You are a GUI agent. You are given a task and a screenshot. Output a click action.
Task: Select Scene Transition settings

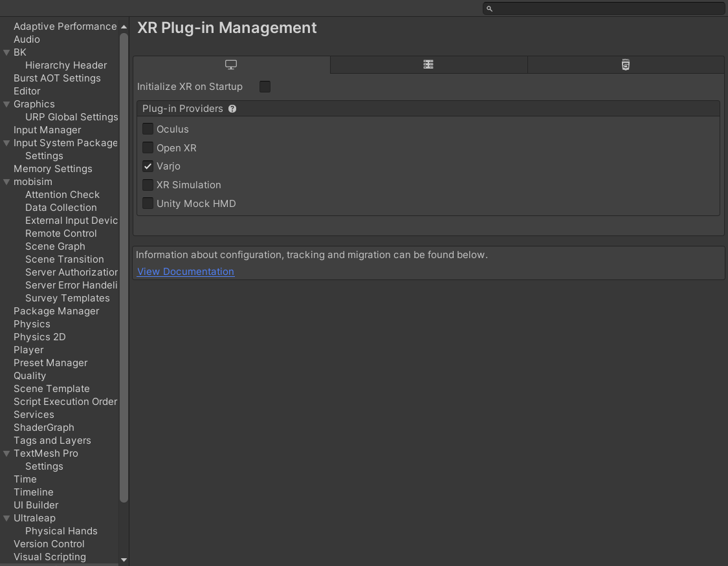point(65,259)
